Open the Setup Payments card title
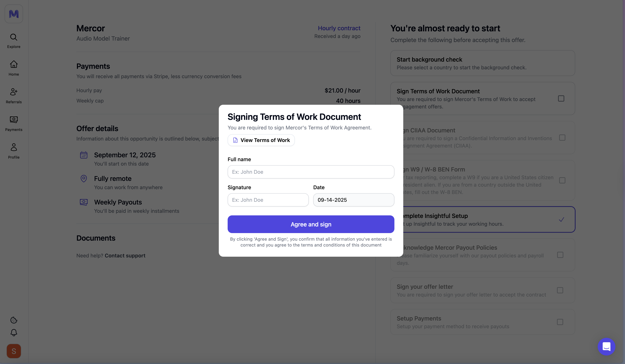The image size is (625, 364). click(419, 318)
